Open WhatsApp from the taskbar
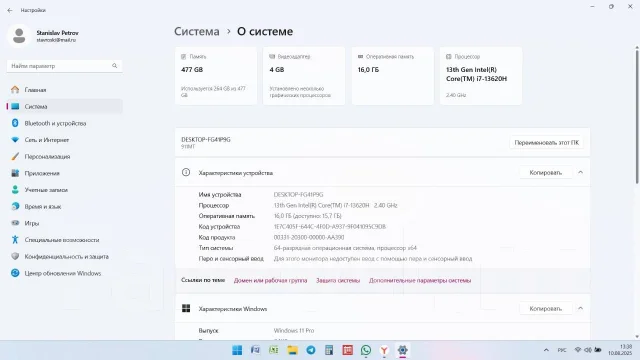This screenshot has height=360, width=640. click(366, 350)
